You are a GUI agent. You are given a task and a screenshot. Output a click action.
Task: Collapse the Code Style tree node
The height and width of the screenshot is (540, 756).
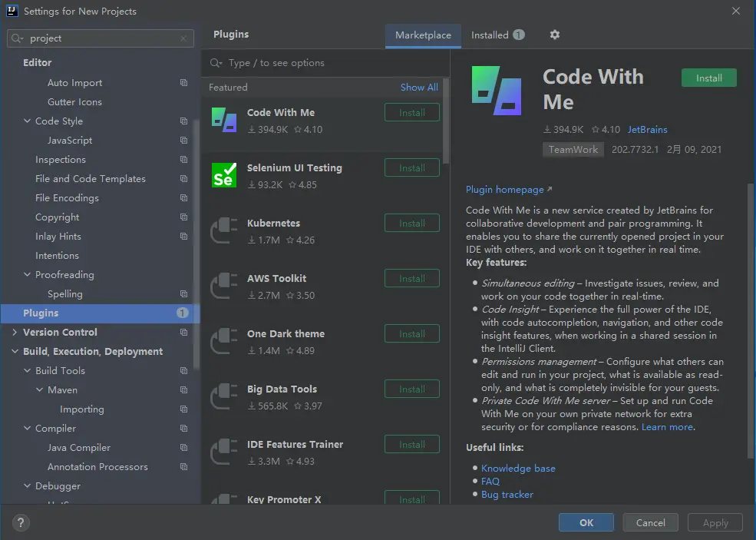(x=27, y=121)
